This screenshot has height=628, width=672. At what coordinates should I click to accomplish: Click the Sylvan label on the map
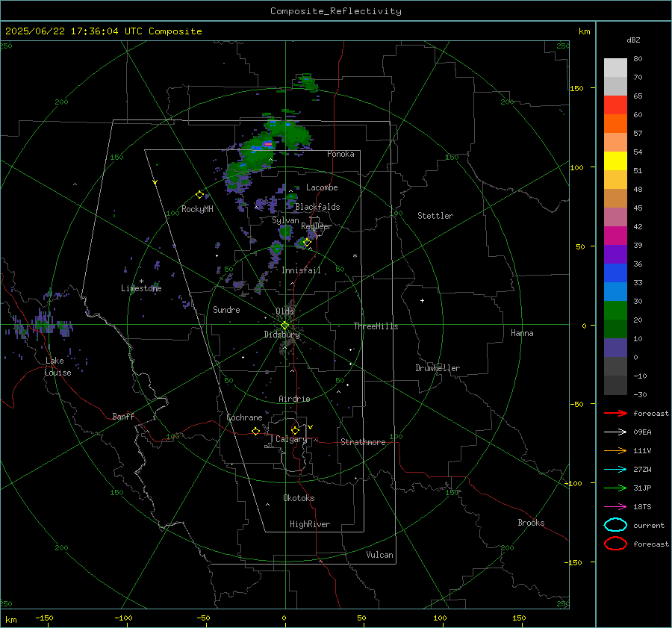click(x=285, y=220)
